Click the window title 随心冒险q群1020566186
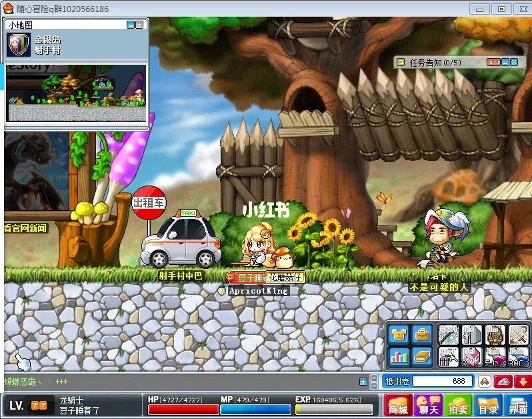This screenshot has width=532, height=419. click(x=63, y=9)
